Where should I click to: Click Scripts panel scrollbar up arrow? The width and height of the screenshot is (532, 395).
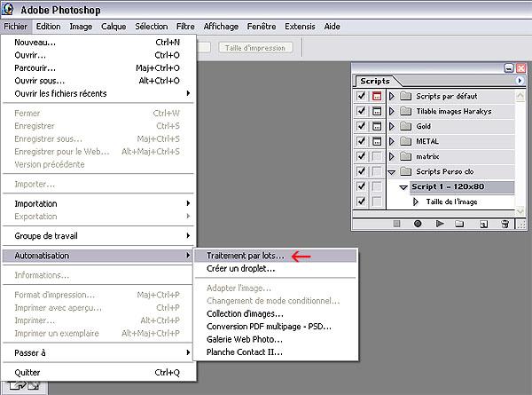[520, 96]
